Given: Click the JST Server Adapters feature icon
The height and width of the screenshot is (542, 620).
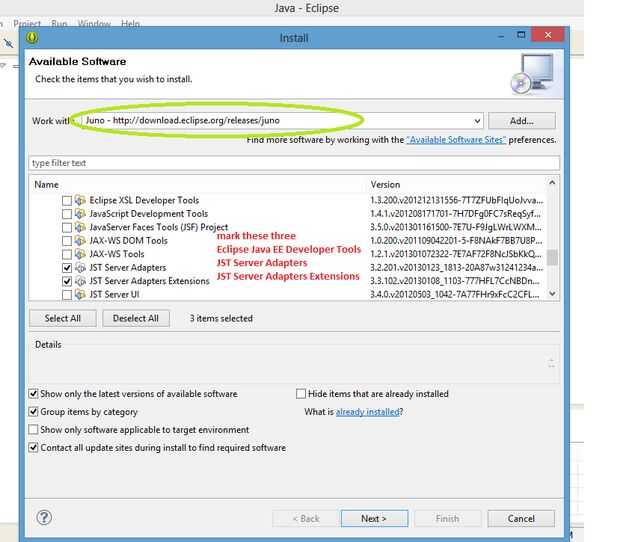Looking at the screenshot, I should tap(80, 268).
